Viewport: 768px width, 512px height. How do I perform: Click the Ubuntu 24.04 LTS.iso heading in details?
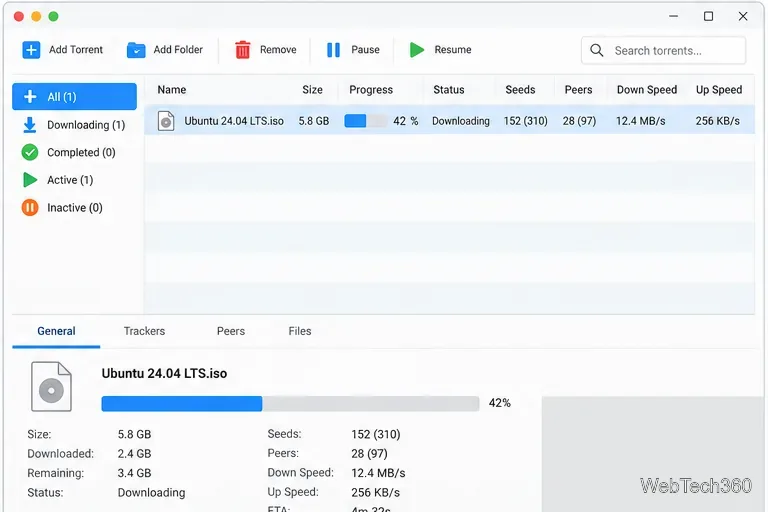[x=165, y=373]
